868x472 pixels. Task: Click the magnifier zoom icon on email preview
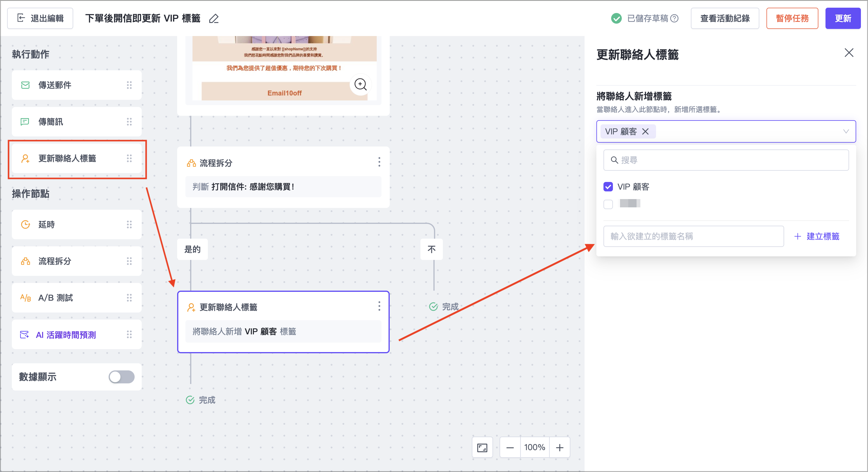[360, 84]
